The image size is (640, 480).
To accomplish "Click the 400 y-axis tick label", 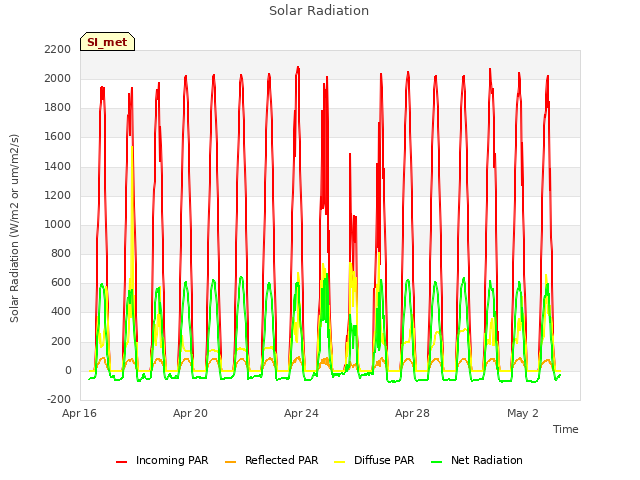I will click(x=61, y=312).
